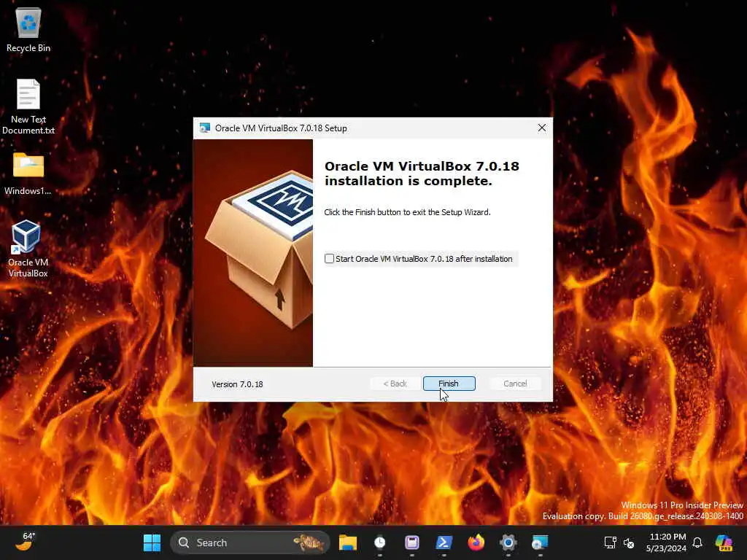The image size is (747, 560).
Task: Open File Explorer from the taskbar
Action: tap(348, 542)
